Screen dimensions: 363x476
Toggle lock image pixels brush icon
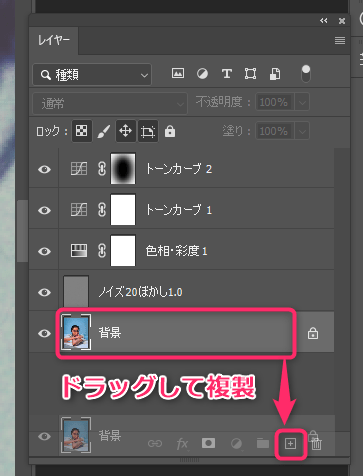(104, 131)
